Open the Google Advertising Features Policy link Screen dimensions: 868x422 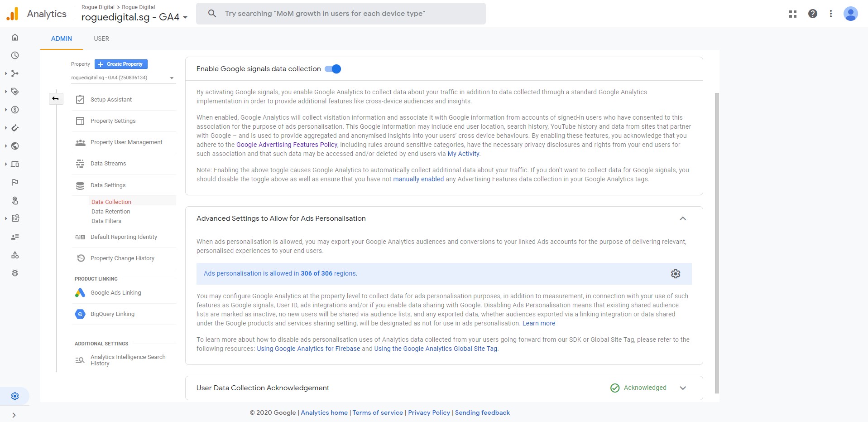tap(287, 145)
